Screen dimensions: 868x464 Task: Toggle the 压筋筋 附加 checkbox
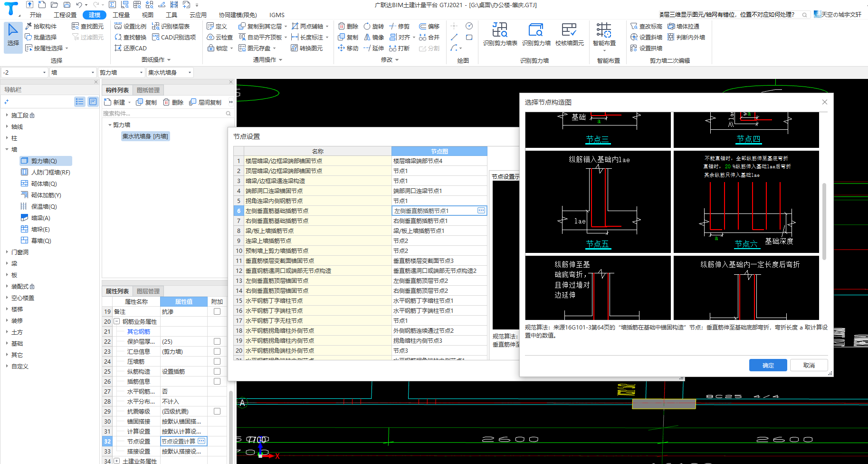pos(217,361)
